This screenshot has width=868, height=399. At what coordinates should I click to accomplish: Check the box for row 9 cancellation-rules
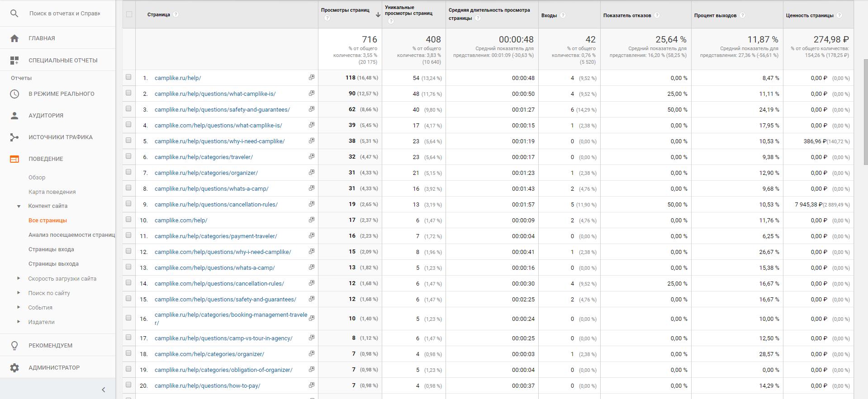point(129,204)
